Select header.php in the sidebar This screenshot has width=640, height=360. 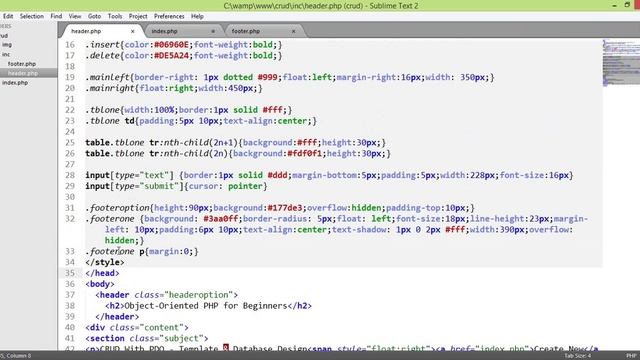click(23, 73)
